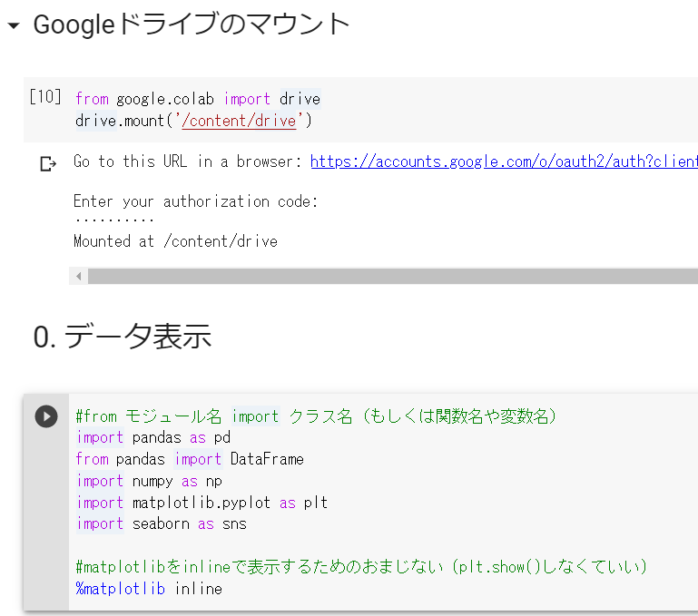
Task: Click the 'Mounted at /content/drive' output text
Action: tap(175, 241)
